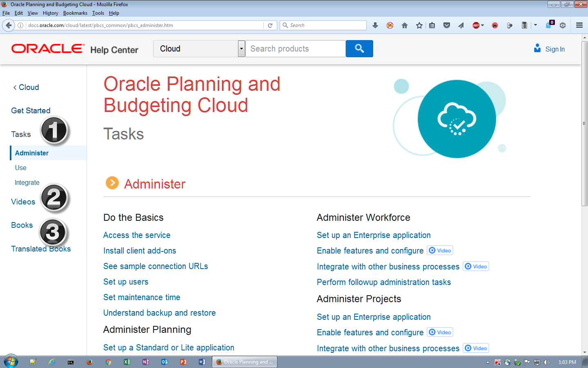
Task: Open PowerPoint from the taskbar
Action: 183,362
